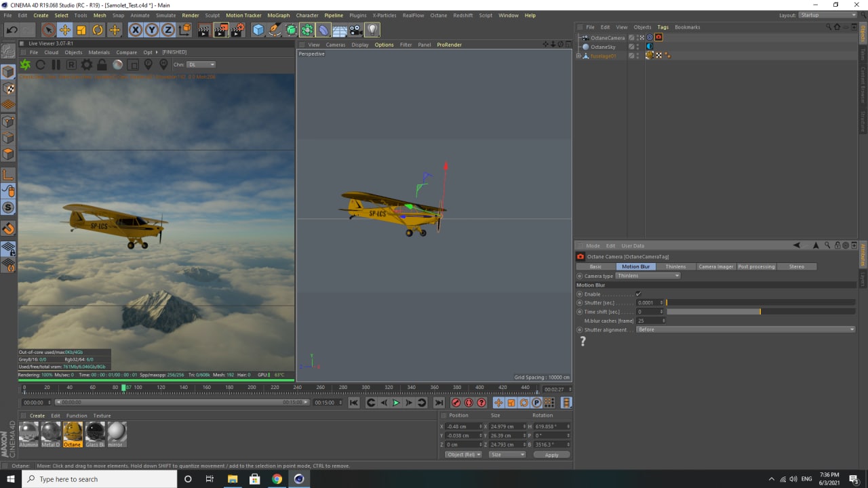Image resolution: width=868 pixels, height=488 pixels.
Task: Pause the Live Viewer render
Action: 56,65
